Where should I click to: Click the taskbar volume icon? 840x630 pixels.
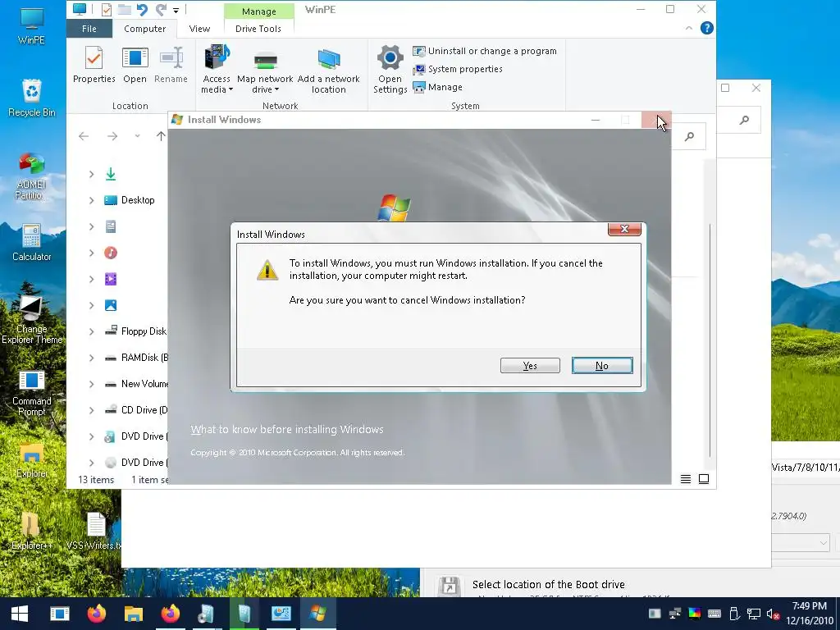773,614
